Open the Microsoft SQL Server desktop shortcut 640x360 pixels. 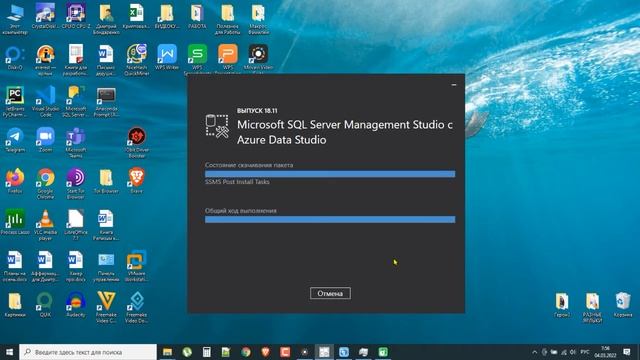76,102
